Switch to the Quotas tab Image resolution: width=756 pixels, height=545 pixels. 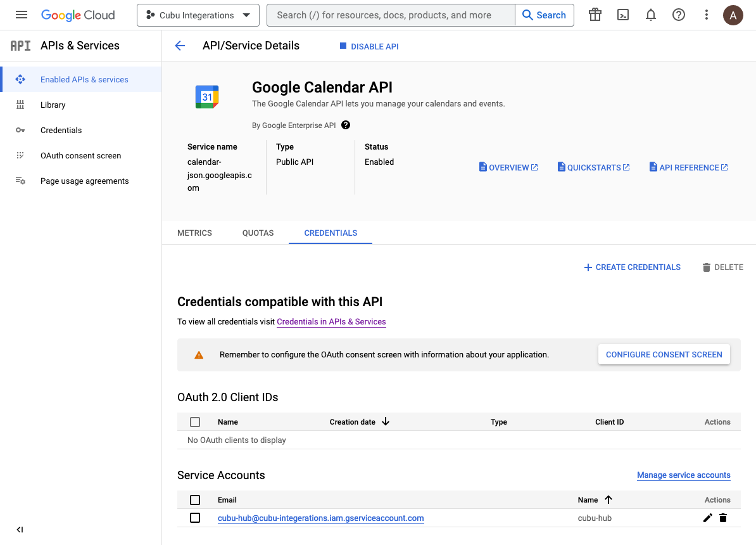pos(258,233)
